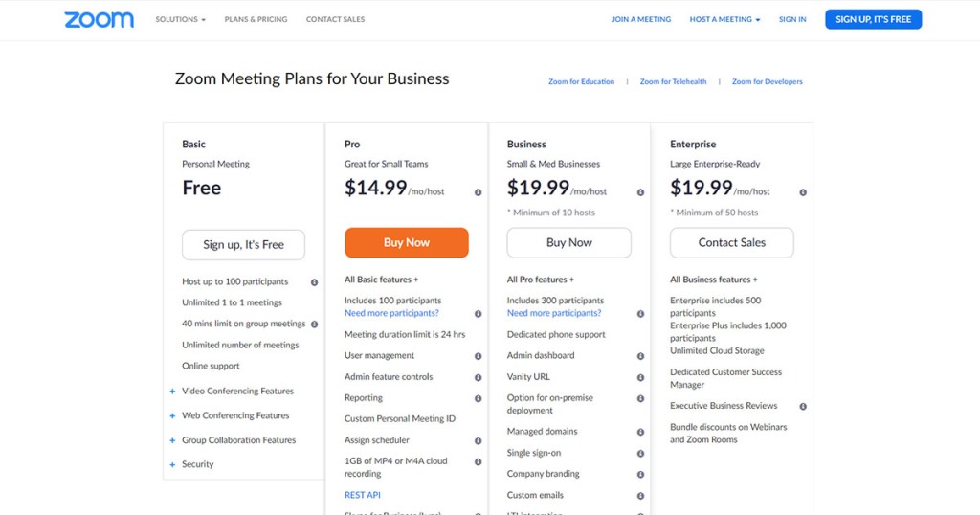Screen dimensions: 980x515
Task: Click Enterprise Contact Sales button
Action: [732, 242]
